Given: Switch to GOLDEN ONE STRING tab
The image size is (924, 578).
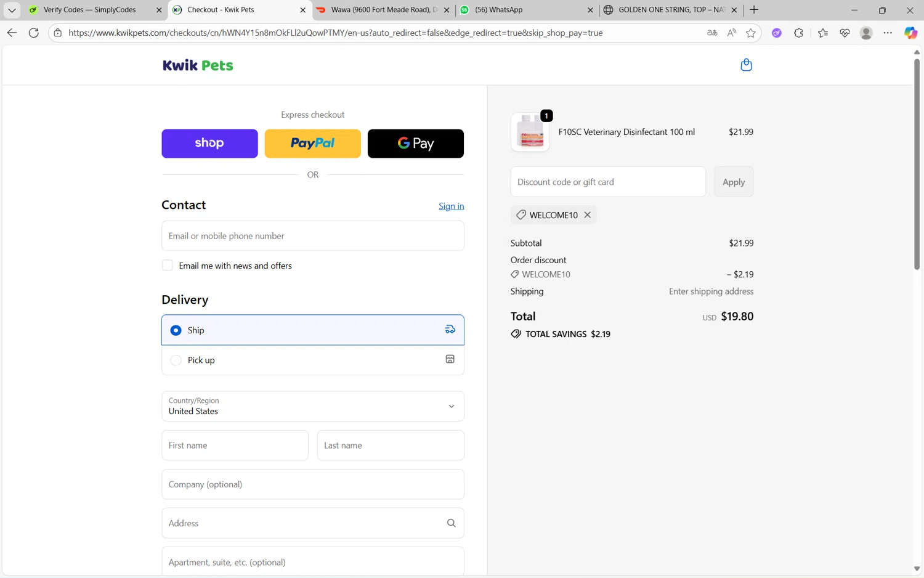Looking at the screenshot, I should [x=670, y=10].
